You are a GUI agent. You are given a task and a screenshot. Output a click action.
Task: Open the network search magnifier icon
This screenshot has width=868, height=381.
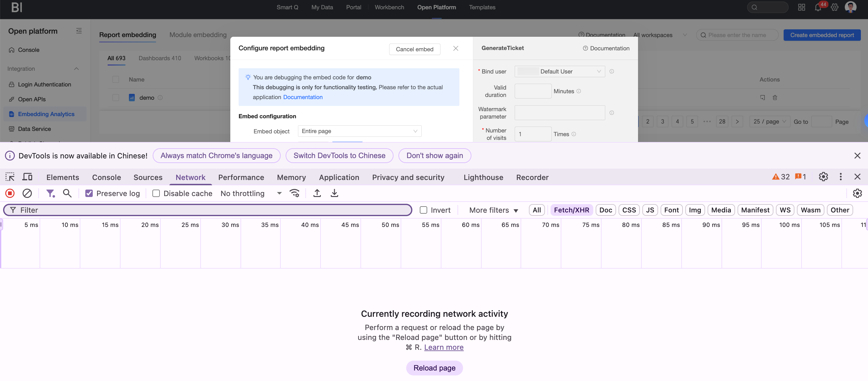[67, 193]
